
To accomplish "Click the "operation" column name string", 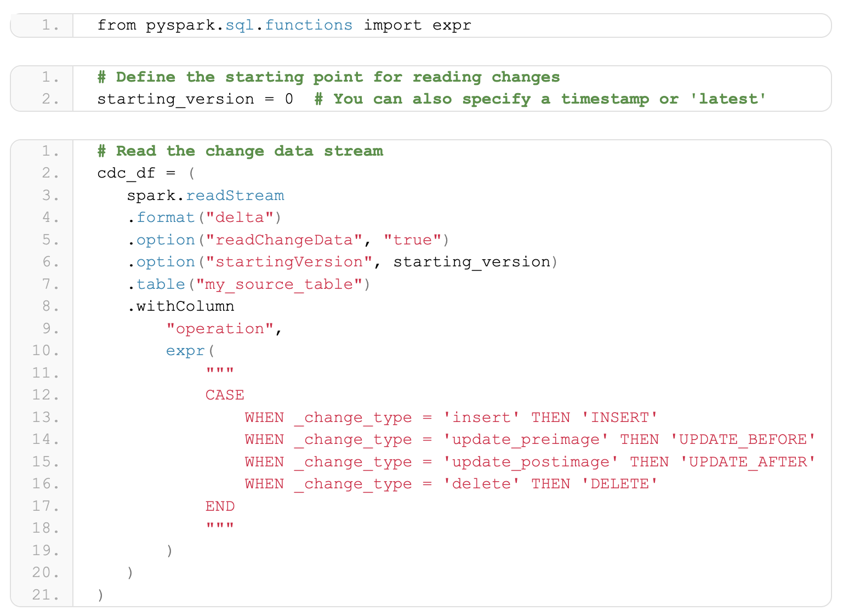I will point(219,329).
